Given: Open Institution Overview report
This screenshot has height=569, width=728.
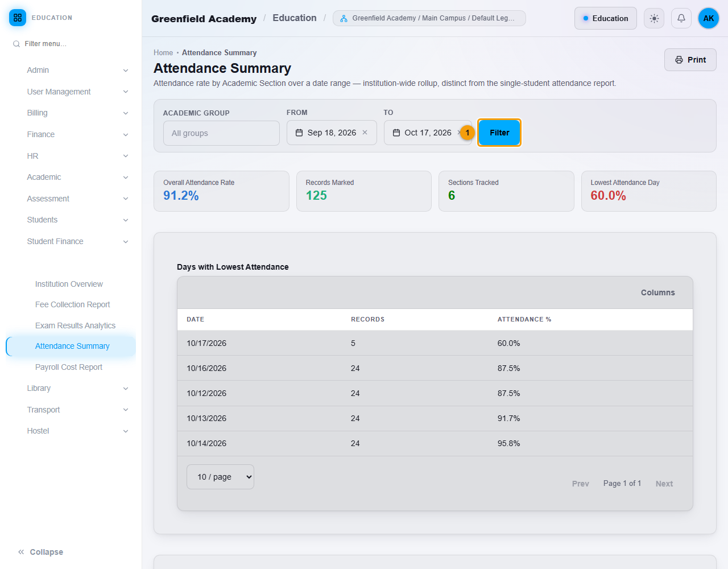Looking at the screenshot, I should (x=69, y=284).
